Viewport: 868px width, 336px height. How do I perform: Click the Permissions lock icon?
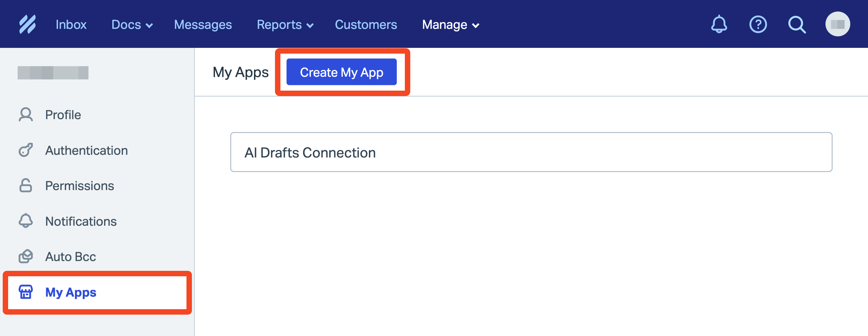click(26, 186)
